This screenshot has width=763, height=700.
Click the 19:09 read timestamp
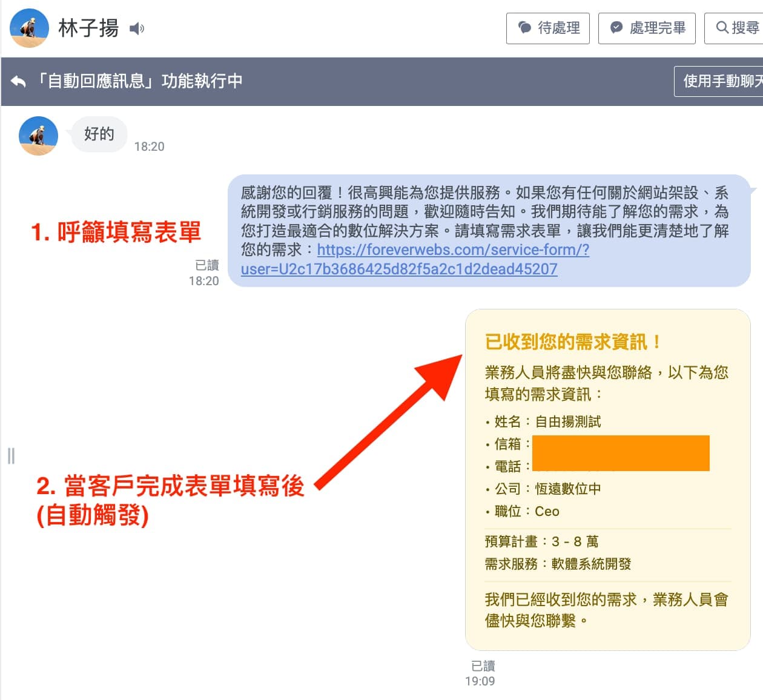pyautogui.click(x=480, y=681)
